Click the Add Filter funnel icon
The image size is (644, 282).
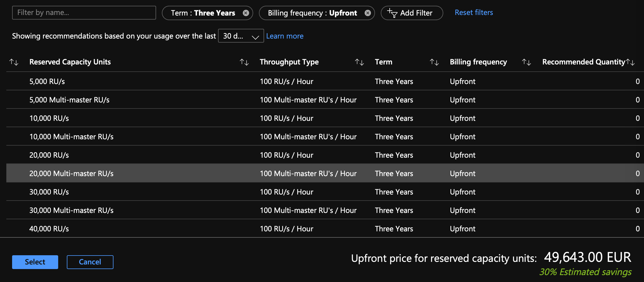tap(392, 13)
